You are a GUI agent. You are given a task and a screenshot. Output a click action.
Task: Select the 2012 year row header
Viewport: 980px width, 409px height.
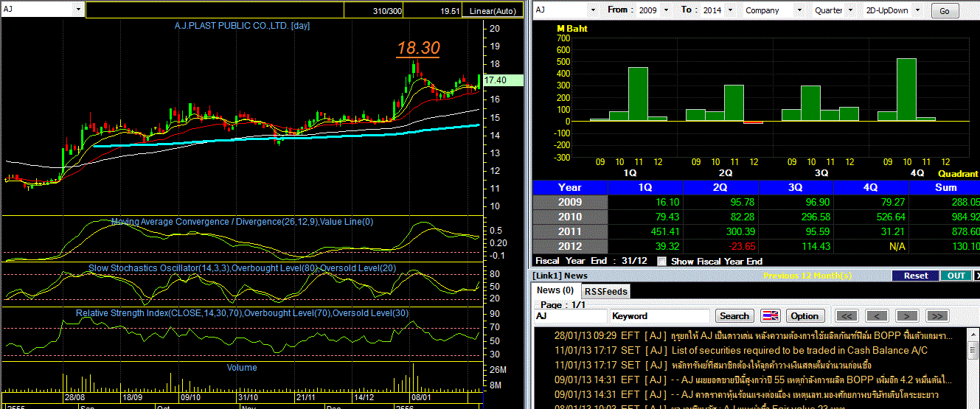tap(570, 246)
